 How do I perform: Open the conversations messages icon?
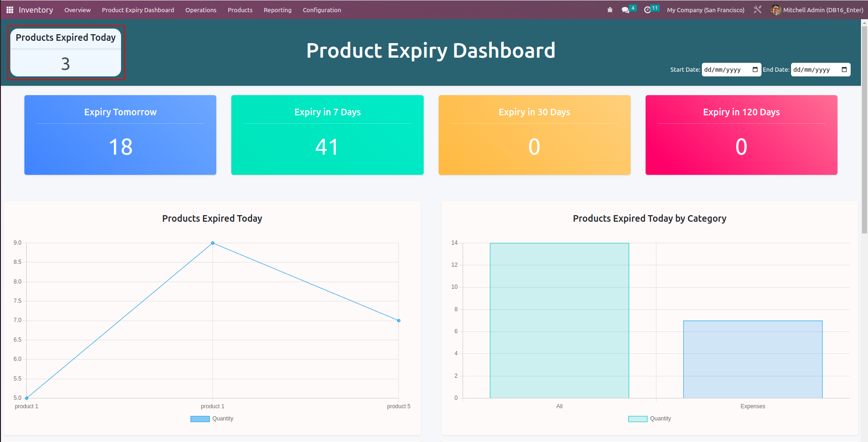tap(625, 10)
